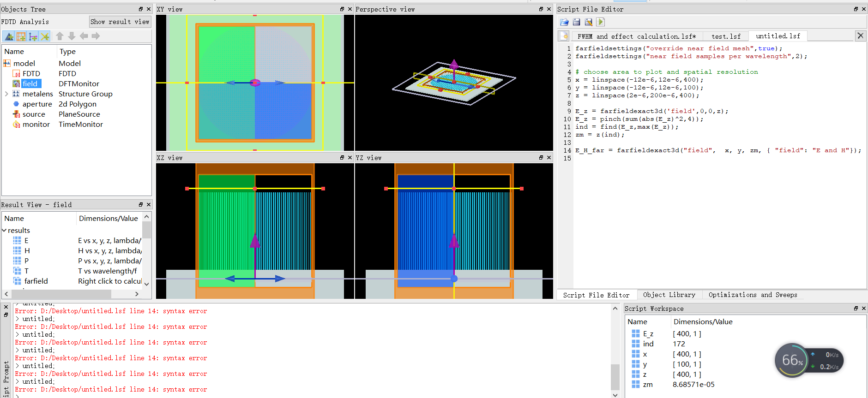Select the aperture 2d Polygon object
Screen dimensions: 868x398
tap(37, 104)
